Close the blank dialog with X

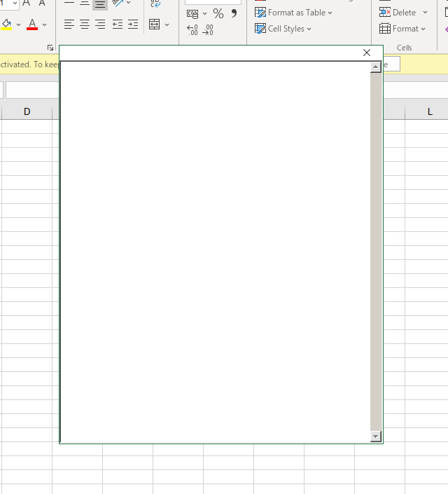(367, 53)
